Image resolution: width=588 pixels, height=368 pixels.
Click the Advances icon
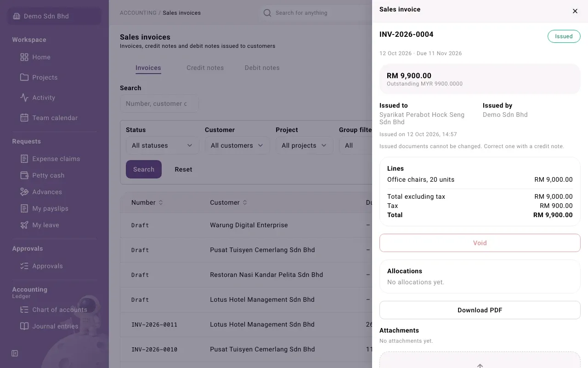pos(24,192)
